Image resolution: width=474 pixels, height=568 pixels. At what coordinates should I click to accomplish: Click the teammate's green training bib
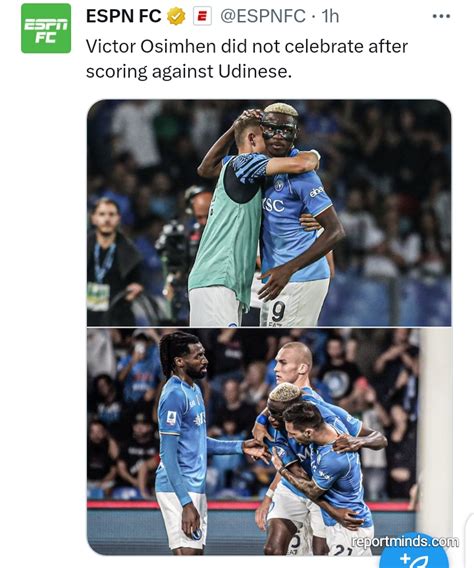tap(226, 232)
